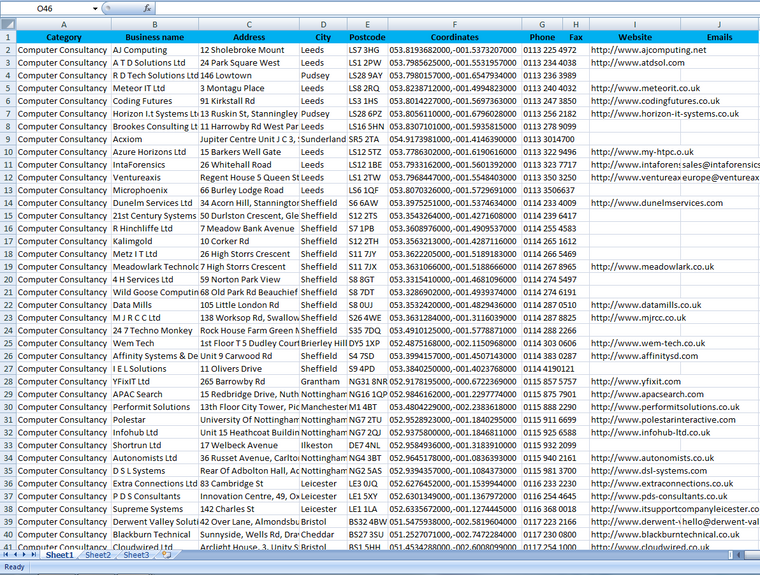Click the Coordinates header cell

[x=455, y=37]
